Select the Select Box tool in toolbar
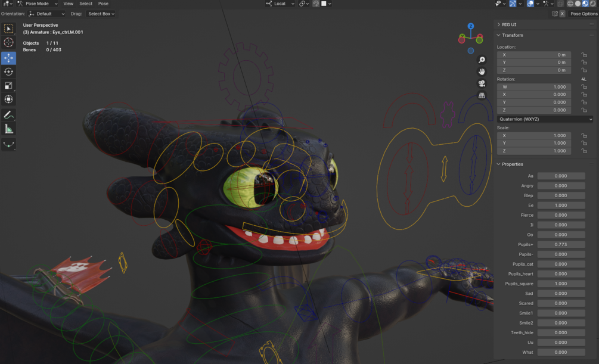 point(8,29)
